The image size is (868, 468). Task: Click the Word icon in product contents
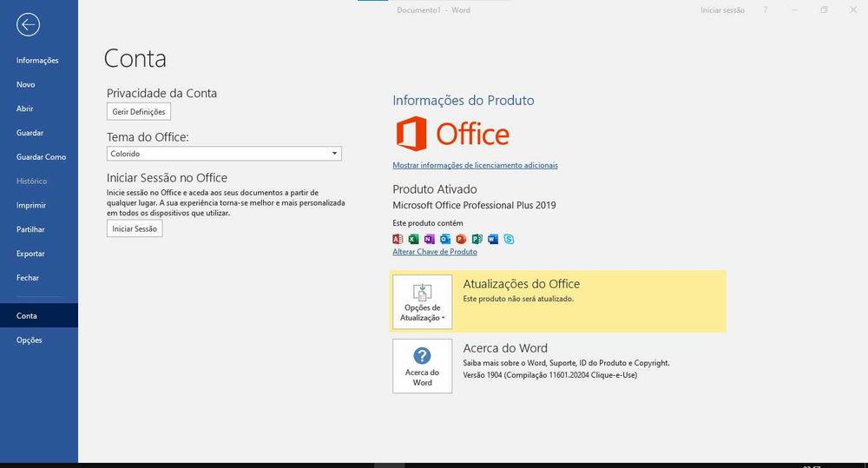pyautogui.click(x=493, y=240)
